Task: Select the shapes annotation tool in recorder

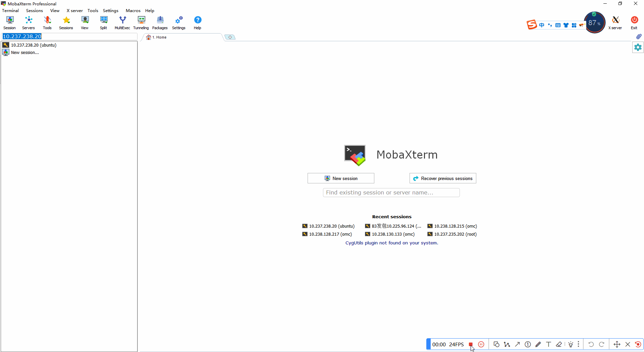Action: [497, 344]
